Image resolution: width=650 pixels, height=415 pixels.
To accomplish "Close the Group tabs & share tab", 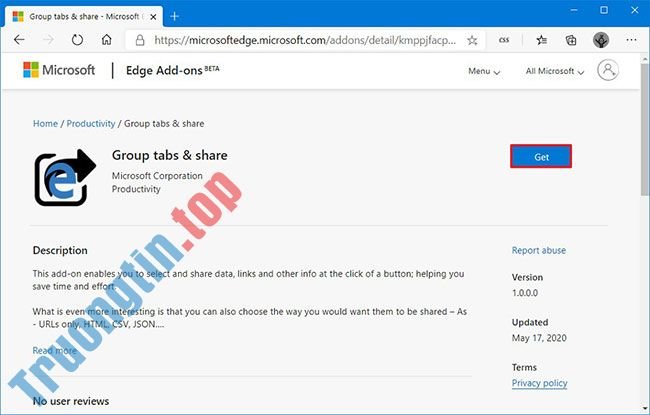I will [153, 17].
